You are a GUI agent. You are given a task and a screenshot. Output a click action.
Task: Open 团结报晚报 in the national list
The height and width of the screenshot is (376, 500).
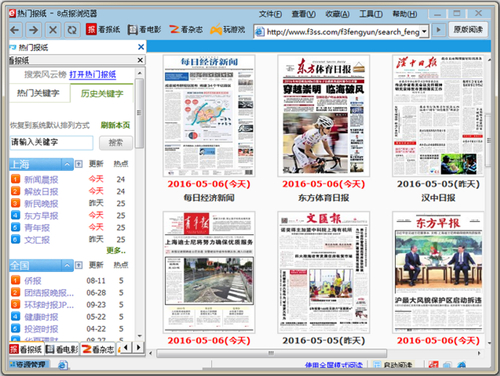coord(49,293)
